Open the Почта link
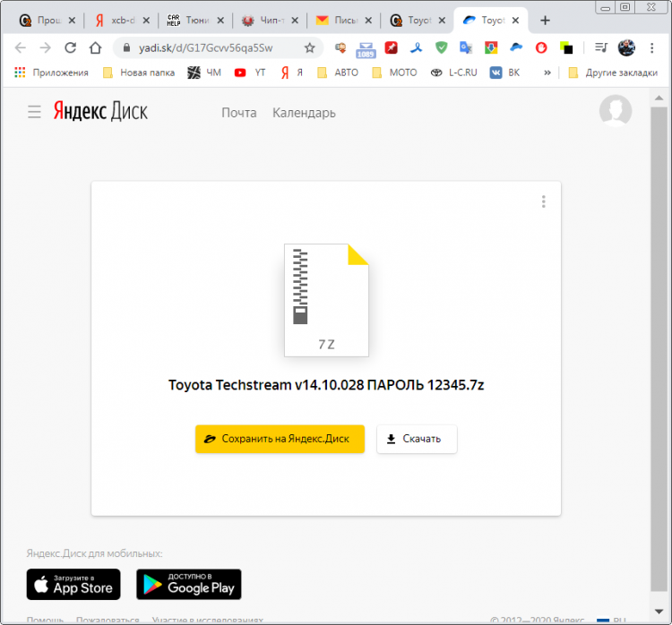 tap(239, 113)
